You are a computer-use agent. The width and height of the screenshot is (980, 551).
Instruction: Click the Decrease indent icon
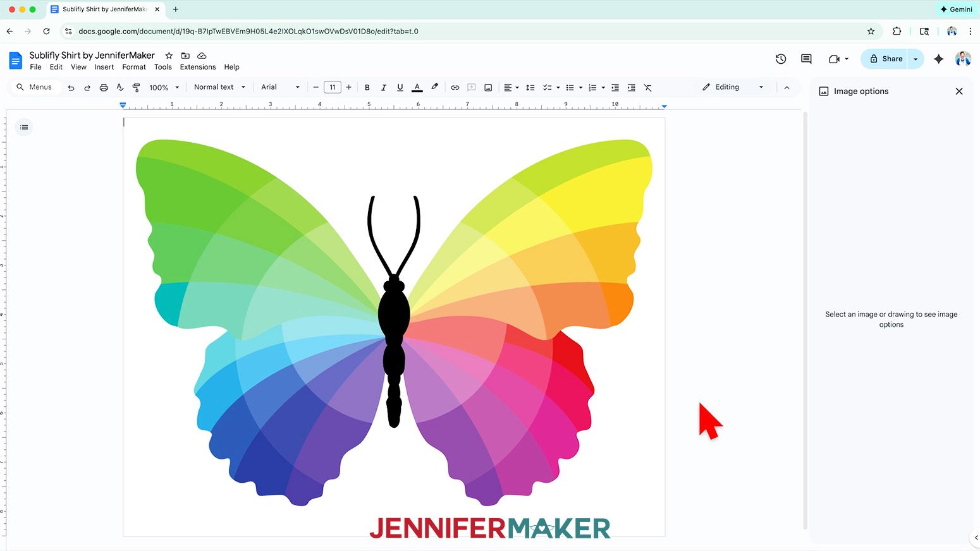tap(615, 88)
